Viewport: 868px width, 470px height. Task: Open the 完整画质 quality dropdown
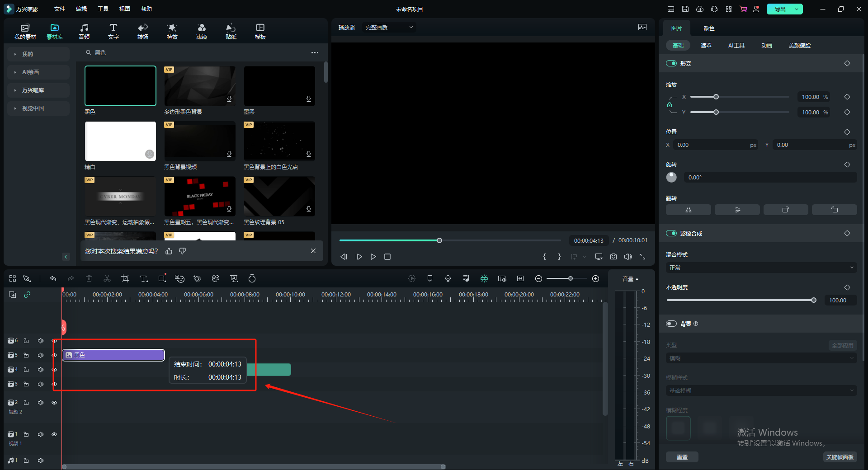[389, 28]
